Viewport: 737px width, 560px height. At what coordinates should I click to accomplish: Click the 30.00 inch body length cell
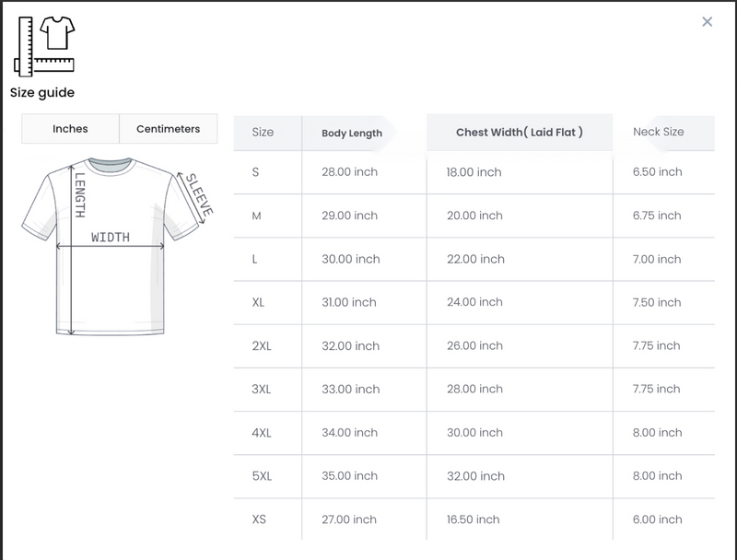tap(350, 260)
